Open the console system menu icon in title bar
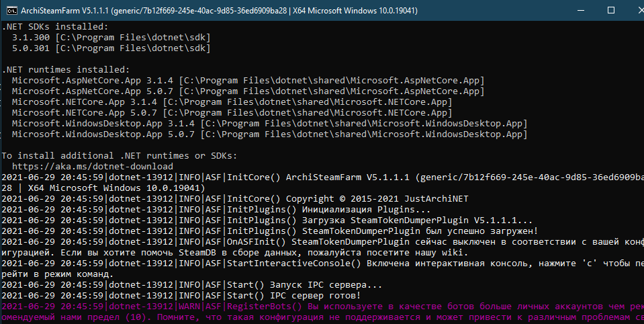Image resolution: width=644 pixels, height=324 pixels. [11, 10]
